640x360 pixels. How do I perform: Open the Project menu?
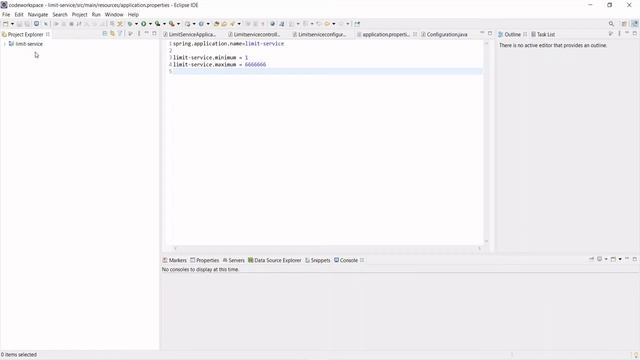tap(79, 14)
